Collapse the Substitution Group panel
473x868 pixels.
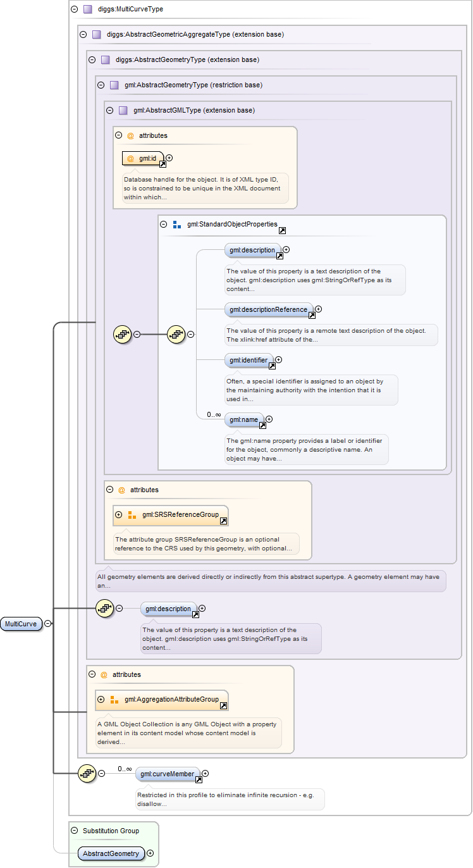[x=74, y=831]
